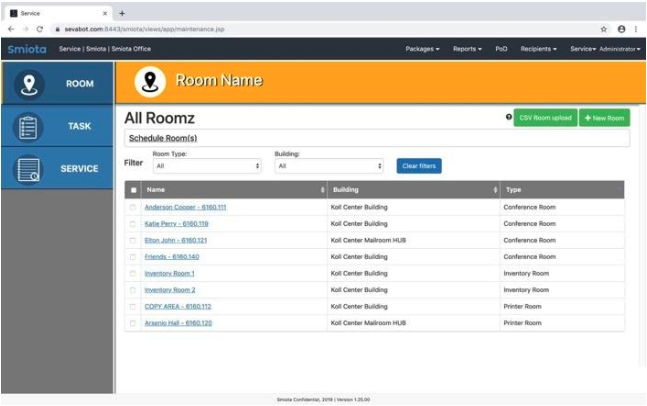This screenshot has width=647, height=406.
Task: Click the help question mark icon beside CSV Room upload
Action: [x=509, y=117]
